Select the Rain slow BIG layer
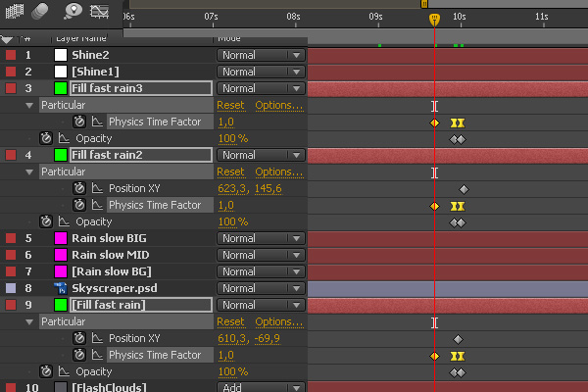The image size is (588, 392). coord(109,238)
